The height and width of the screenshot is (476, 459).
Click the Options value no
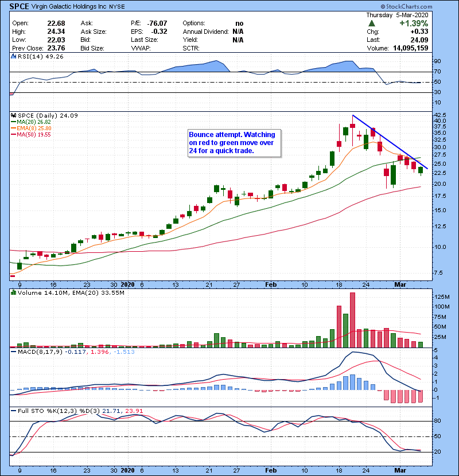tap(239, 24)
